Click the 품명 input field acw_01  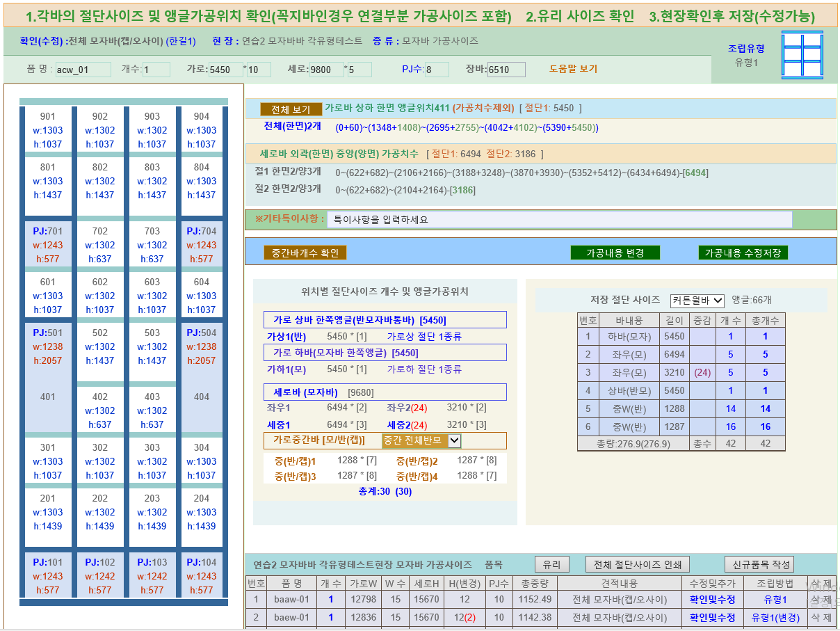tap(83, 70)
